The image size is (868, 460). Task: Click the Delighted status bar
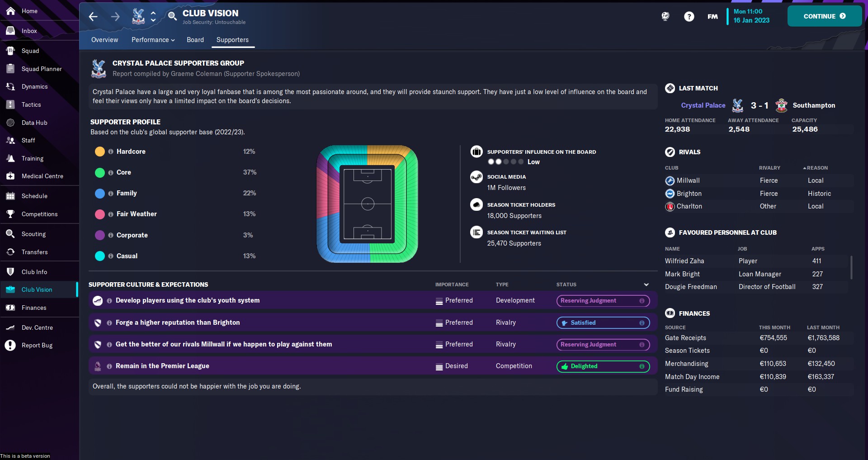coord(602,366)
